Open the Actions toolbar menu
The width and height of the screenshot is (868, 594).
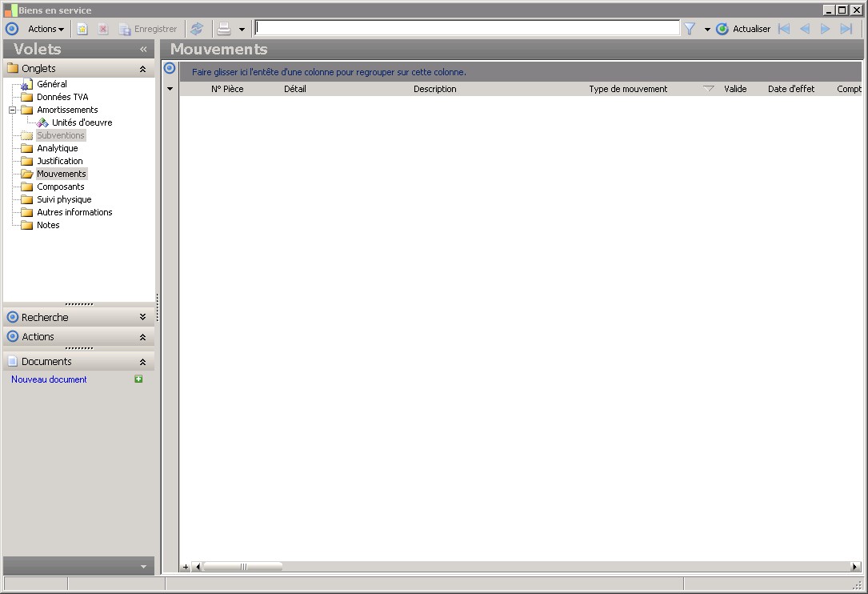coord(46,29)
